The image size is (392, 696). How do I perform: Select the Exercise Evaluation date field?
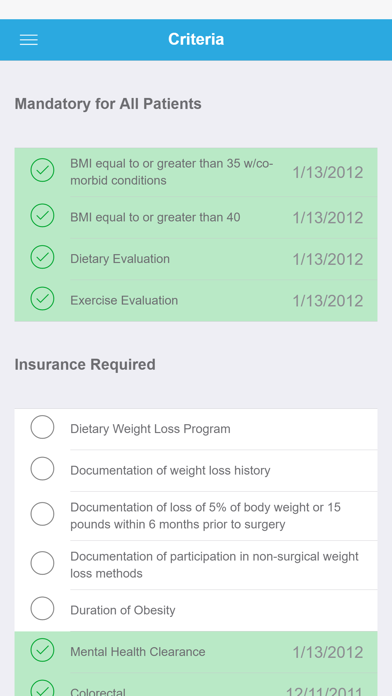pos(328,301)
